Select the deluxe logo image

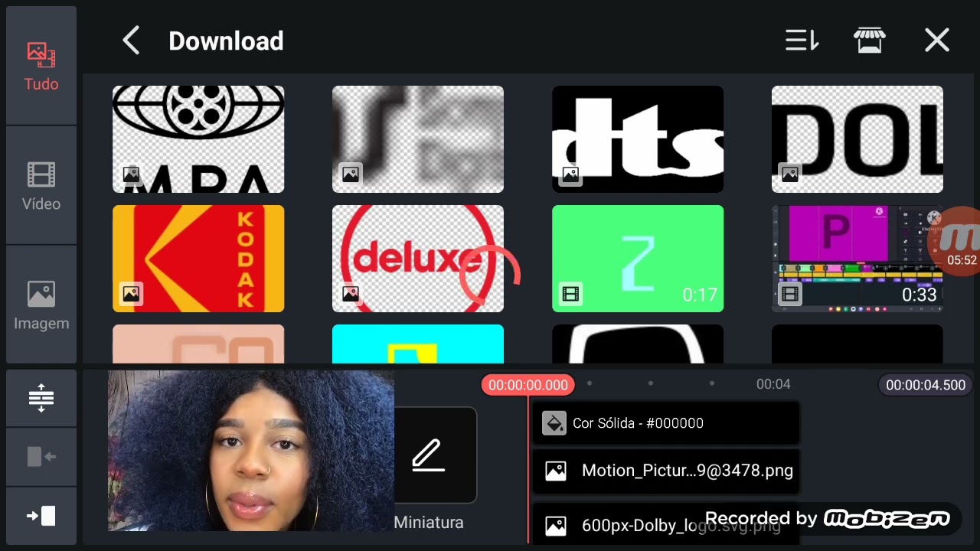coord(418,259)
